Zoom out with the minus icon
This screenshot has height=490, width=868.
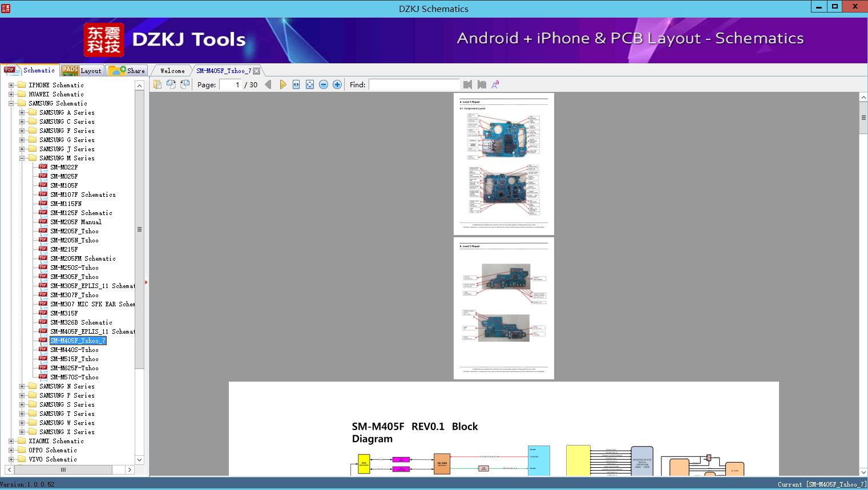point(324,84)
